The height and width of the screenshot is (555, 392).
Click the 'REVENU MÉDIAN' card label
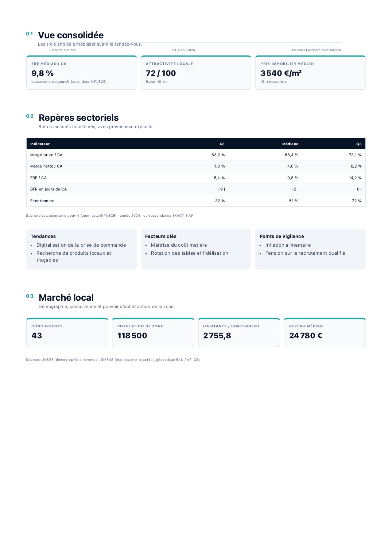306,326
